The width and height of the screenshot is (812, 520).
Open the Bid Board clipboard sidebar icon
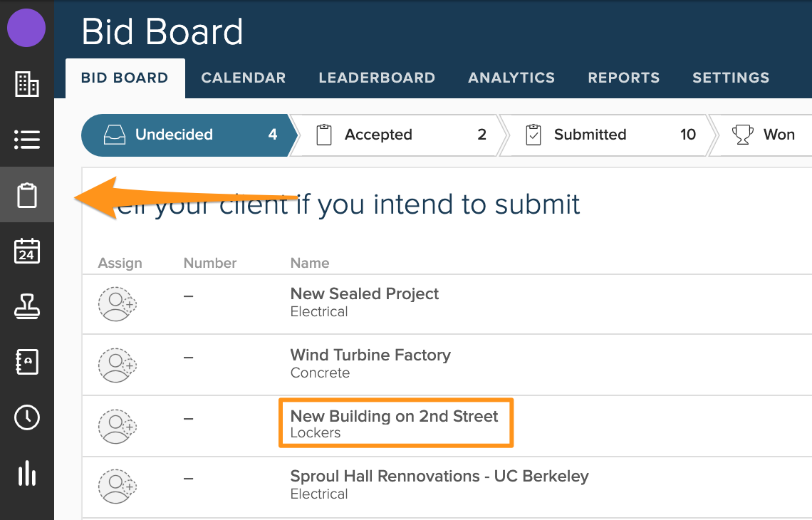(x=27, y=195)
